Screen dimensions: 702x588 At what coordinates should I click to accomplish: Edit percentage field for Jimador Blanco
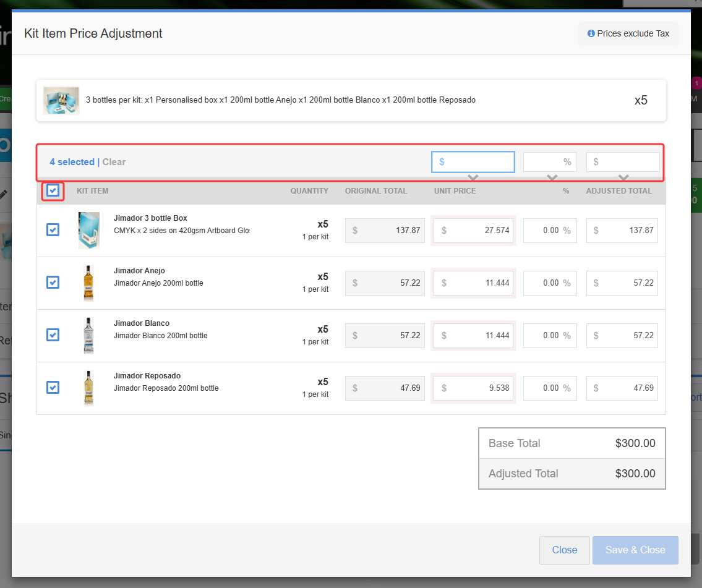(550, 336)
